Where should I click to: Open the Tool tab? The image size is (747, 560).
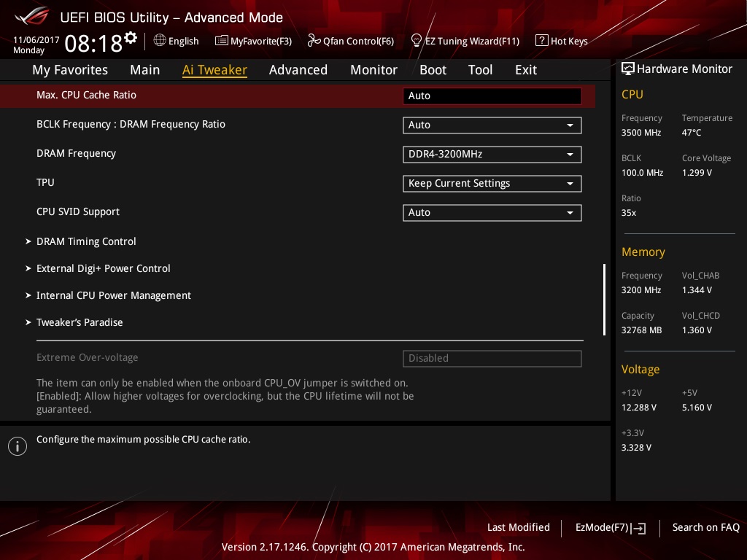480,70
